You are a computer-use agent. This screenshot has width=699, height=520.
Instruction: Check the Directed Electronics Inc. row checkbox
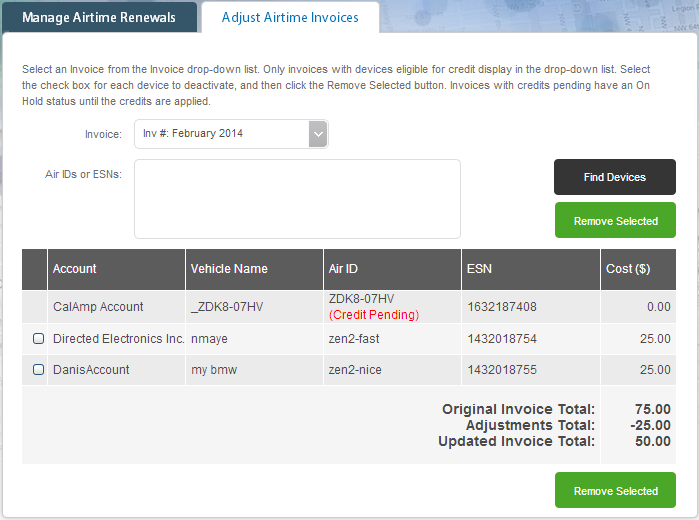click(x=38, y=338)
